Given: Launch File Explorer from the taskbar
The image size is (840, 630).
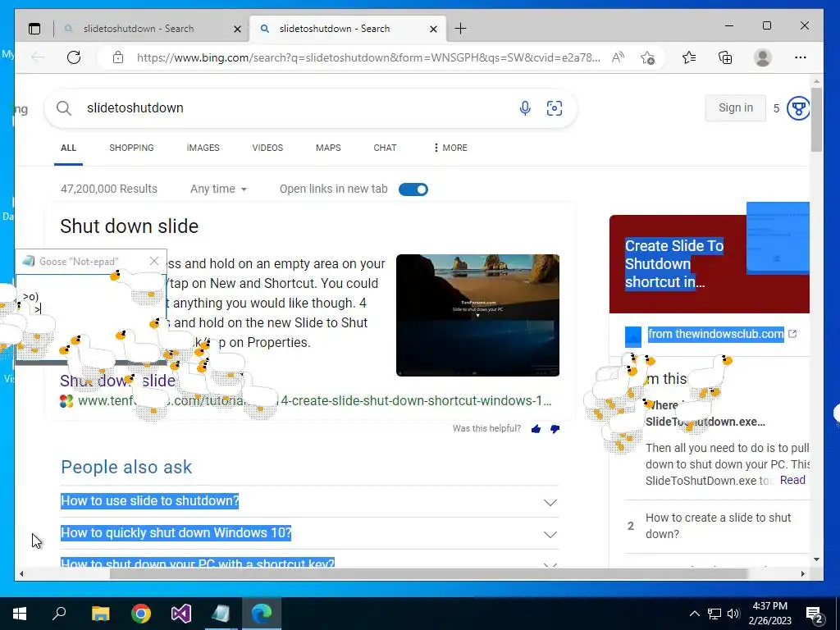Looking at the screenshot, I should [x=100, y=614].
